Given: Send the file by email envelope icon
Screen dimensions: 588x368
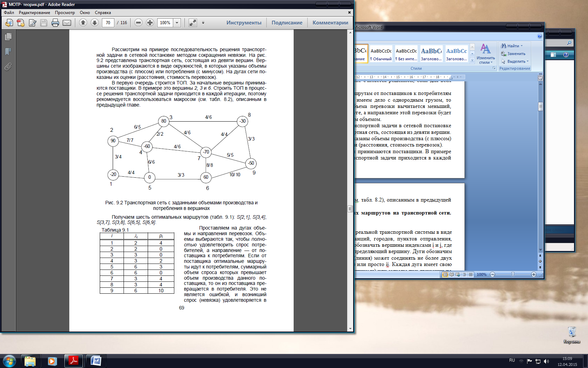Looking at the screenshot, I should 67,23.
